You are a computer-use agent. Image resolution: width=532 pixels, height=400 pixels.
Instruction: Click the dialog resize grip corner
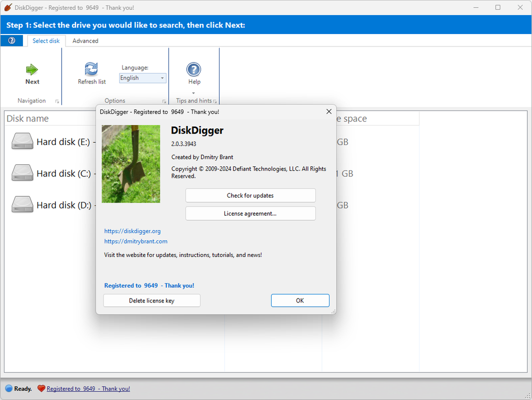[333, 311]
